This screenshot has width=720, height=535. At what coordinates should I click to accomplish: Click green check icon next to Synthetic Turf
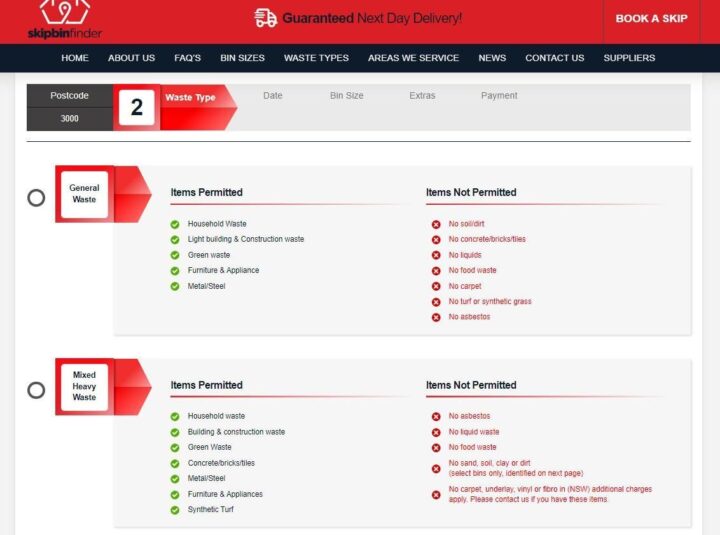coord(175,510)
